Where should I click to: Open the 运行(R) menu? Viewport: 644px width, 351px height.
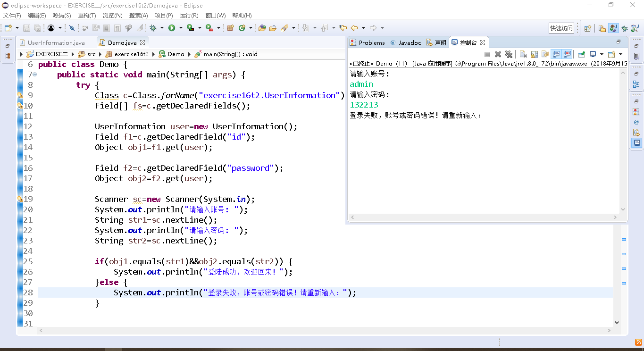pyautogui.click(x=189, y=16)
